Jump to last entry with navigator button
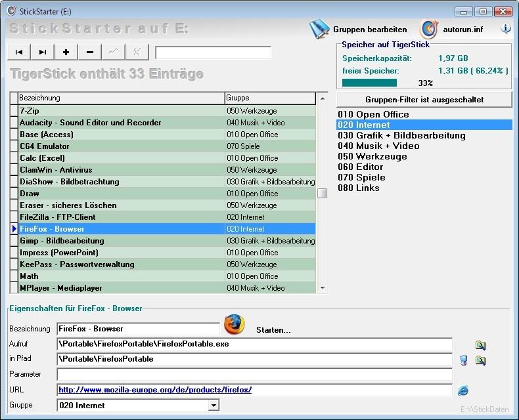 [x=43, y=52]
